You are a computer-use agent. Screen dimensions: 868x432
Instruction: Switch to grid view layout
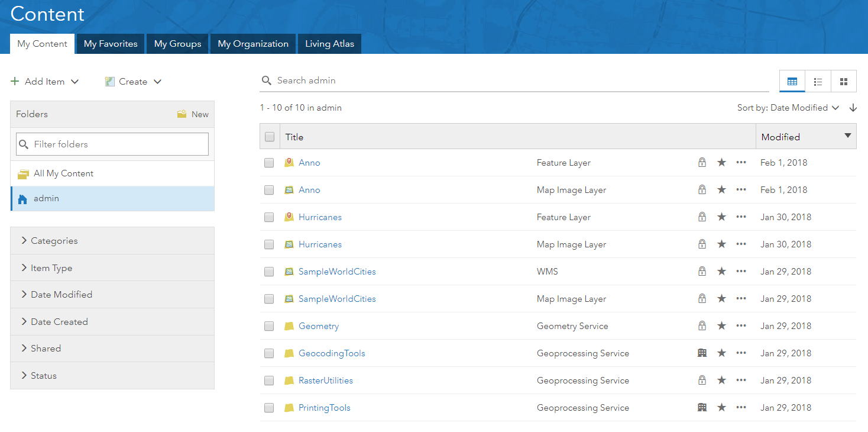(844, 81)
